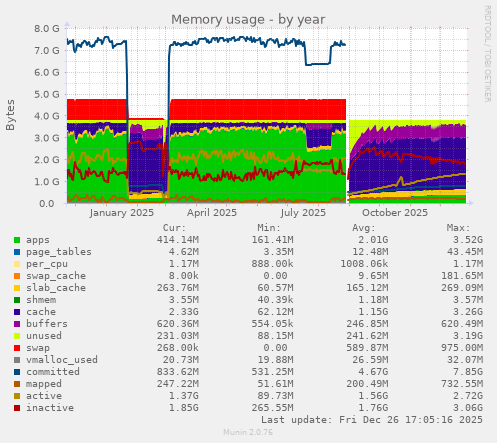The height and width of the screenshot is (443, 497).
Task: Click the 'Avg:' column header
Action: (x=364, y=228)
